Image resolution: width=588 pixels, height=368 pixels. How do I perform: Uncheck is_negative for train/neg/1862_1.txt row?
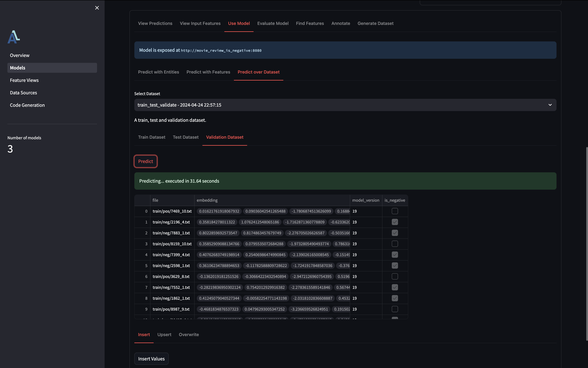pos(395,298)
